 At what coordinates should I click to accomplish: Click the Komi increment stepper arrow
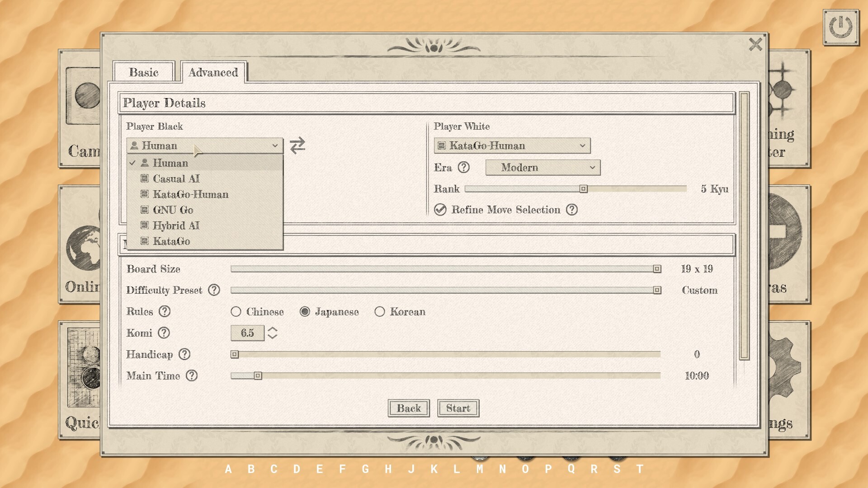272,330
